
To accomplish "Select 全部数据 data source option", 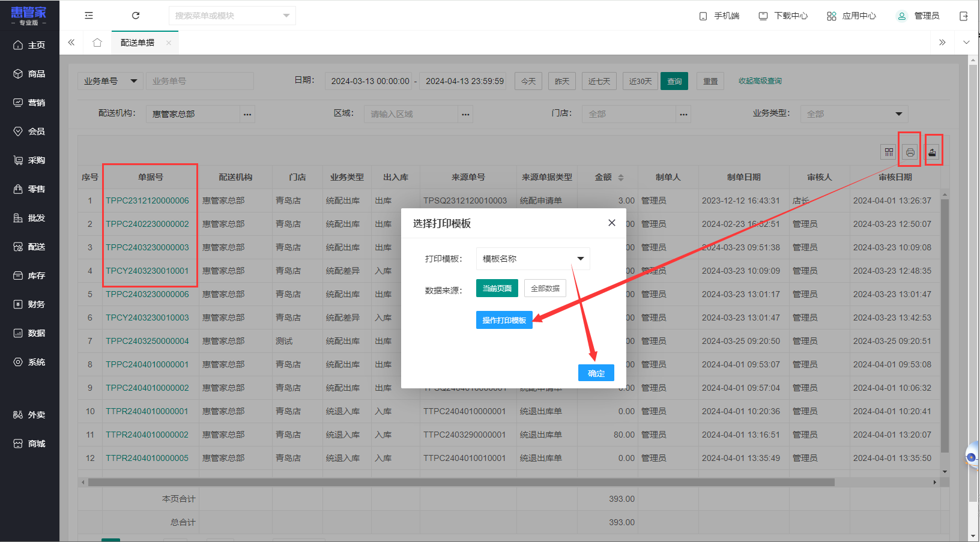I will pyautogui.click(x=545, y=289).
